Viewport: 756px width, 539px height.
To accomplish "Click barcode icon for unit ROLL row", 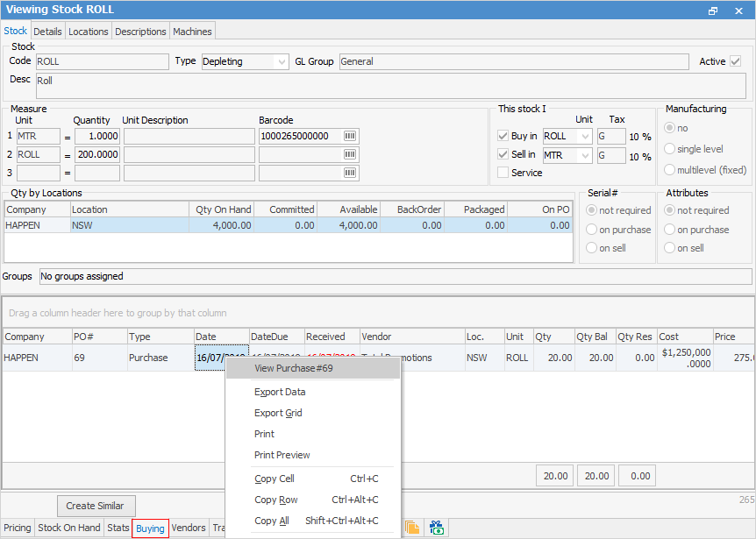I will (350, 154).
